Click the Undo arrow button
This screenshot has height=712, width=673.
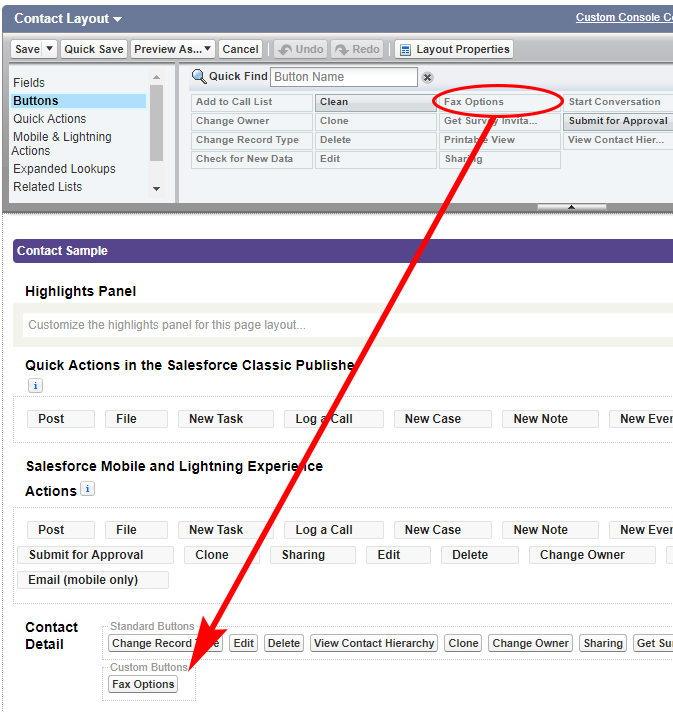click(x=299, y=49)
